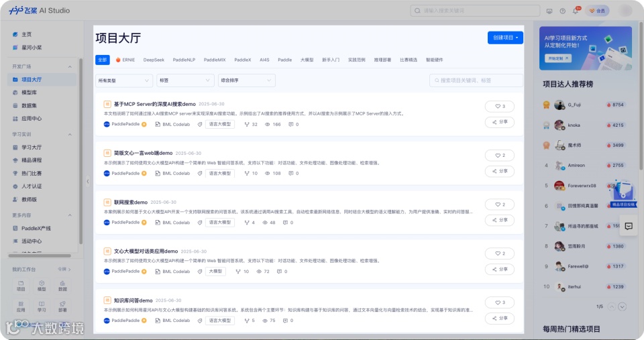Click the 创建项目 button
The image size is (644, 340).
point(505,38)
